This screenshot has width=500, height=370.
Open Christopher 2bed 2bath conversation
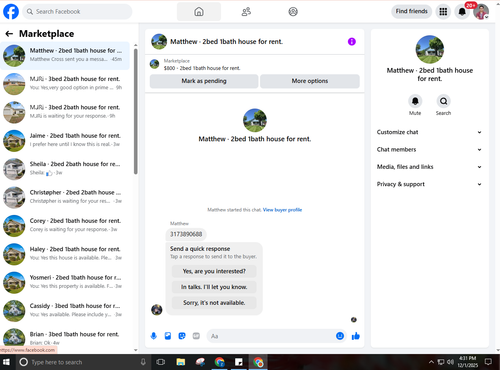pyautogui.click(x=65, y=197)
